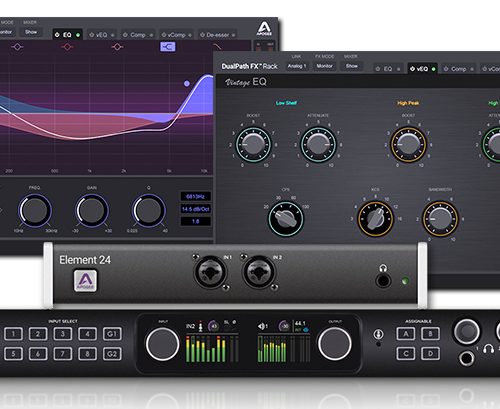Switch to the De-esser tab

(x=218, y=35)
